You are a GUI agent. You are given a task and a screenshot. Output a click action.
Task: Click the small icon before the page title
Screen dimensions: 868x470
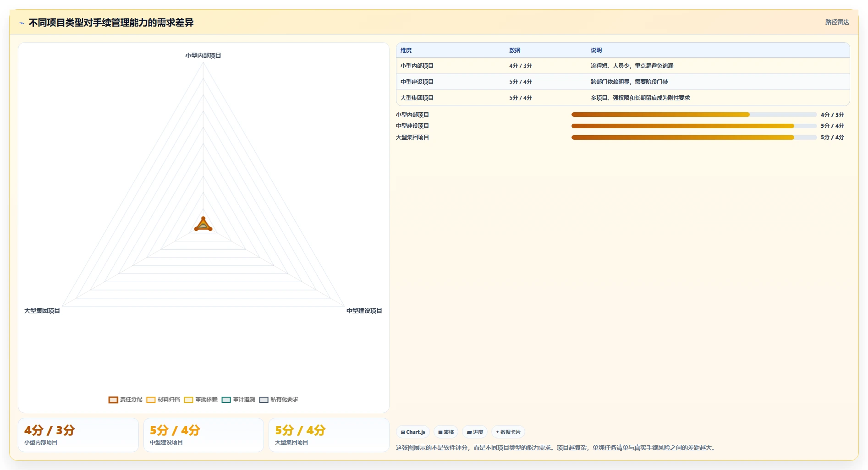[22, 23]
